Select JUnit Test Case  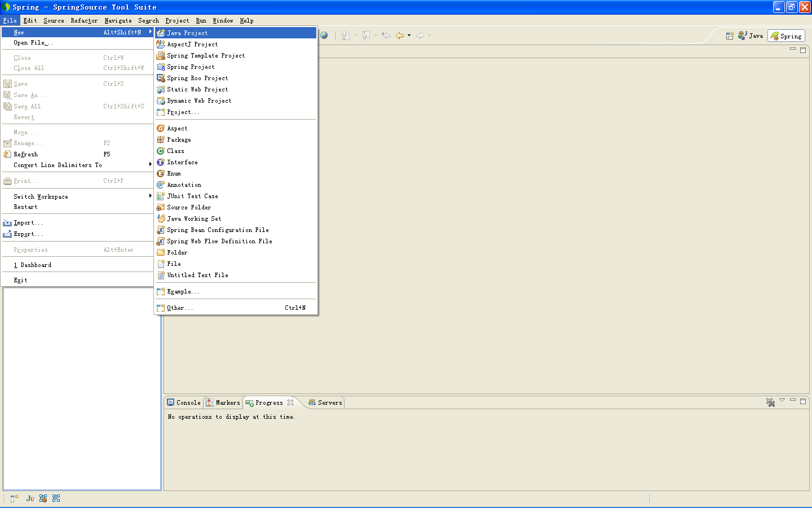tap(236, 196)
